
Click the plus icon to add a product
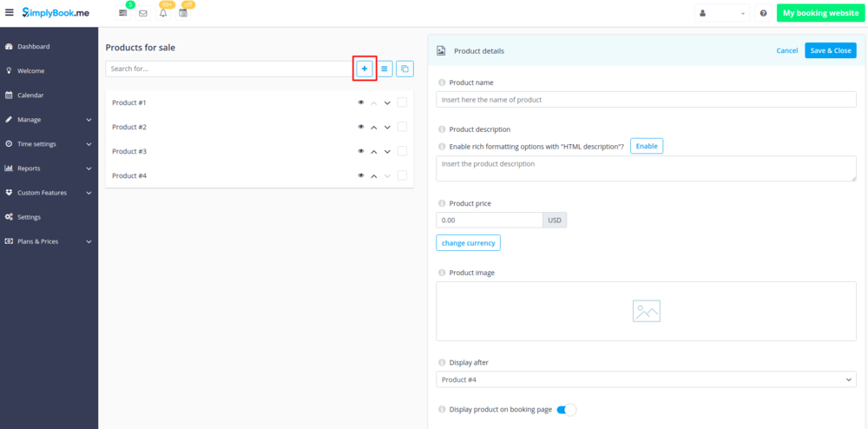point(365,69)
